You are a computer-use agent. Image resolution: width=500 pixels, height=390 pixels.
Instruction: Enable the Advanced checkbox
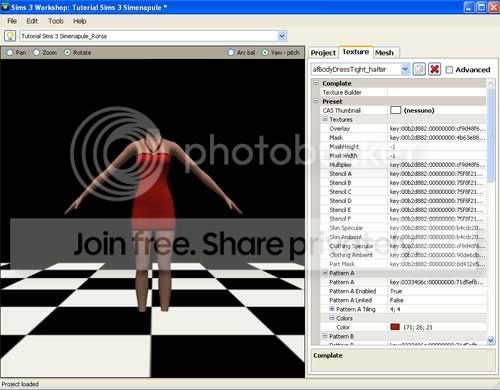[x=449, y=70]
